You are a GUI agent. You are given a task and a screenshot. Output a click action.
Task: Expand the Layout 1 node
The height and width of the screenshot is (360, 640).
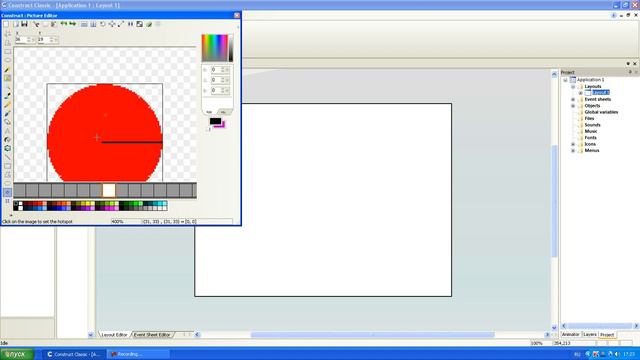pyautogui.click(x=580, y=93)
